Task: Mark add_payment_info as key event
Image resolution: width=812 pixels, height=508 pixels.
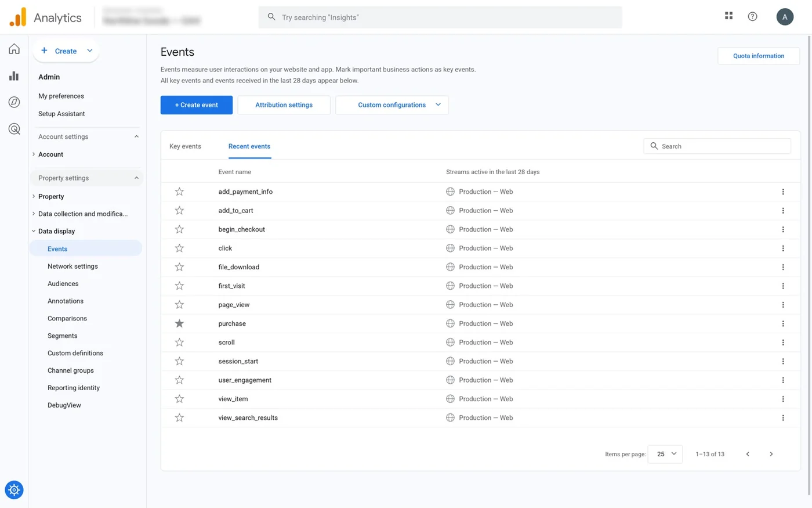Action: point(179,192)
